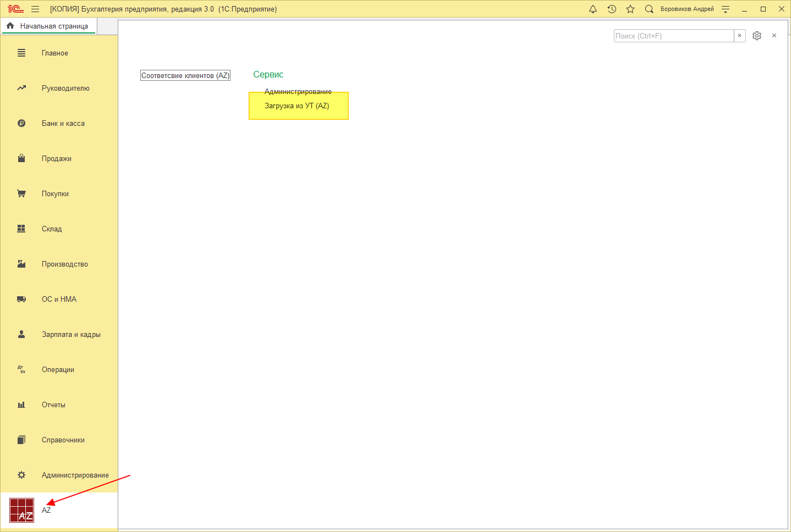
Task: Open favorites star icon
Action: pos(630,9)
